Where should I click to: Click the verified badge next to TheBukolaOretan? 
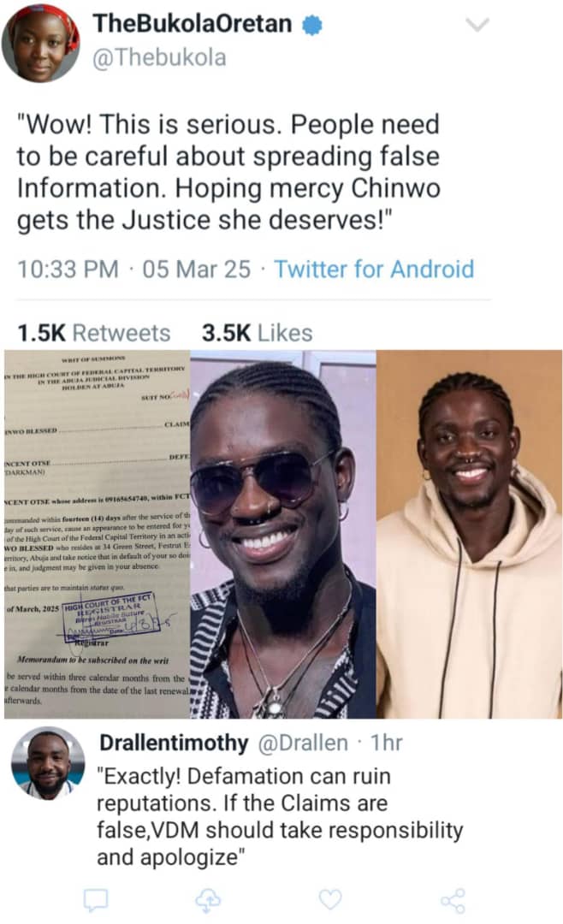pyautogui.click(x=311, y=25)
